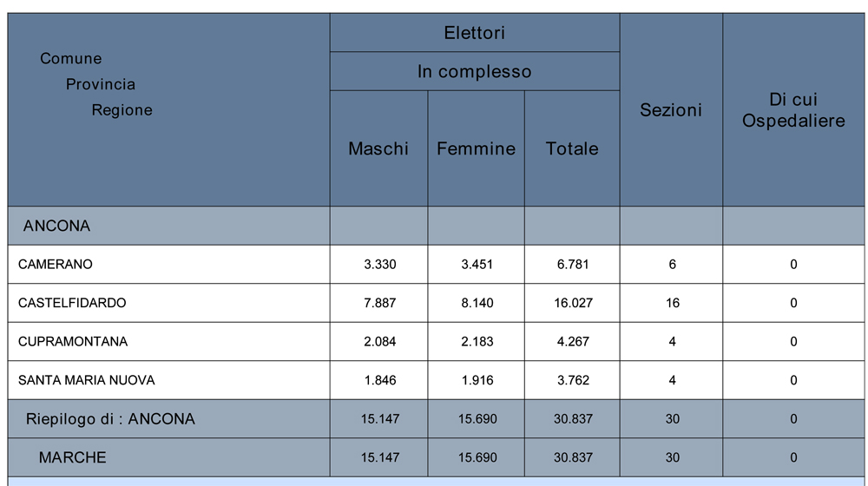Click the Di cui Ospedaliere header
868x486 pixels.
coord(793,110)
